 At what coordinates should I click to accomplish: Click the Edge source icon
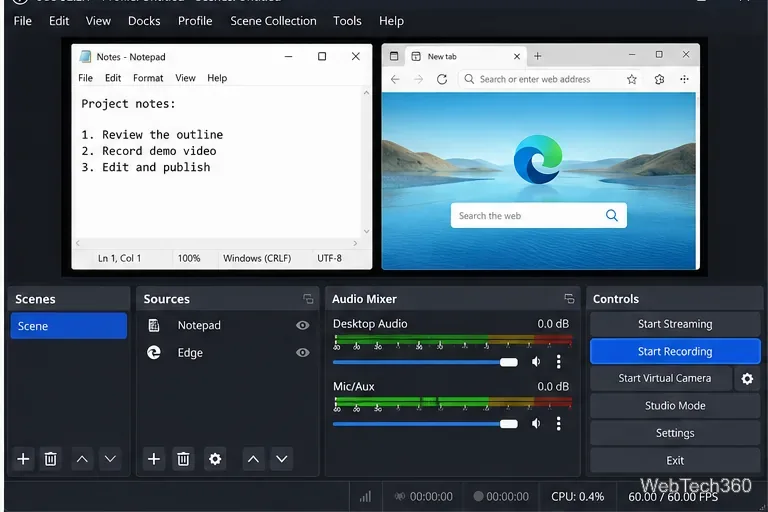(x=154, y=352)
